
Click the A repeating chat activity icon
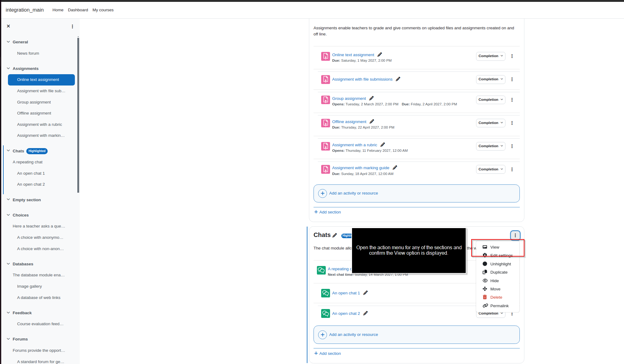click(321, 270)
